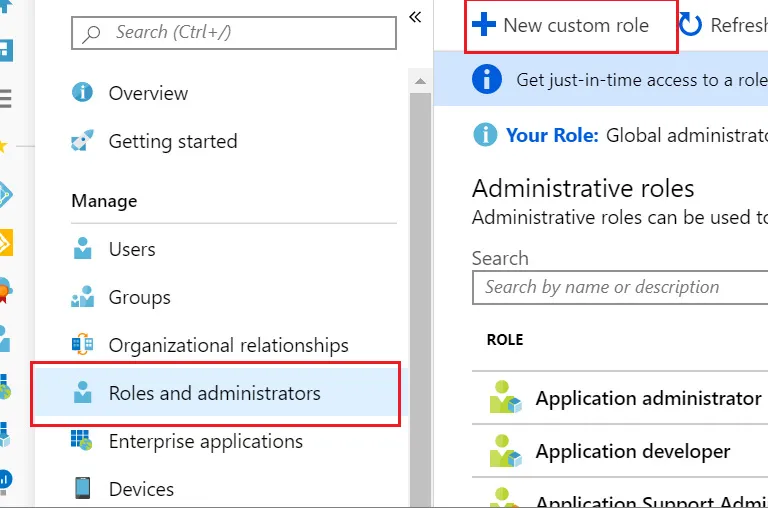768x508 pixels.
Task: Open the Application developer role
Action: [633, 452]
